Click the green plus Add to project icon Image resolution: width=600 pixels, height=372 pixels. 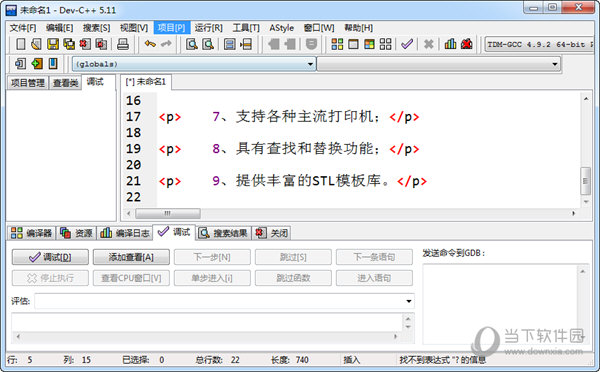coord(37,63)
